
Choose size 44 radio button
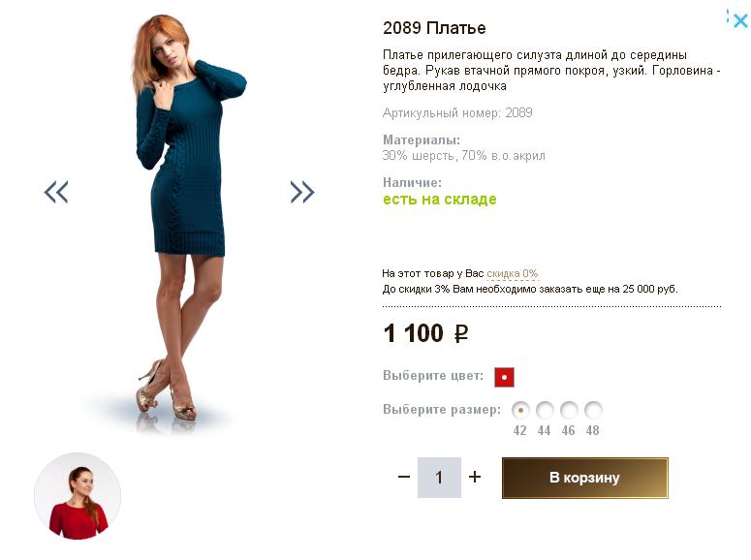tap(545, 410)
